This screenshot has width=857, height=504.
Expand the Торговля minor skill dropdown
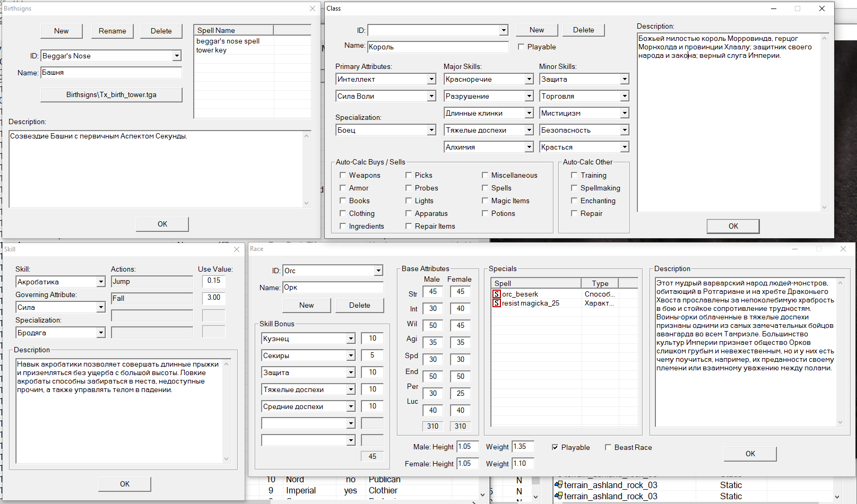tap(625, 96)
